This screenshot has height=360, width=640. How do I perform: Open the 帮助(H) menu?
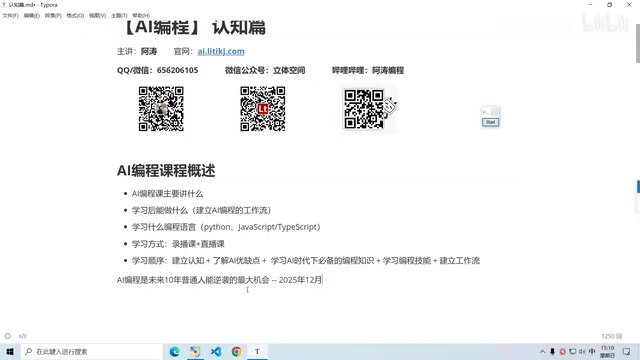[x=141, y=16]
